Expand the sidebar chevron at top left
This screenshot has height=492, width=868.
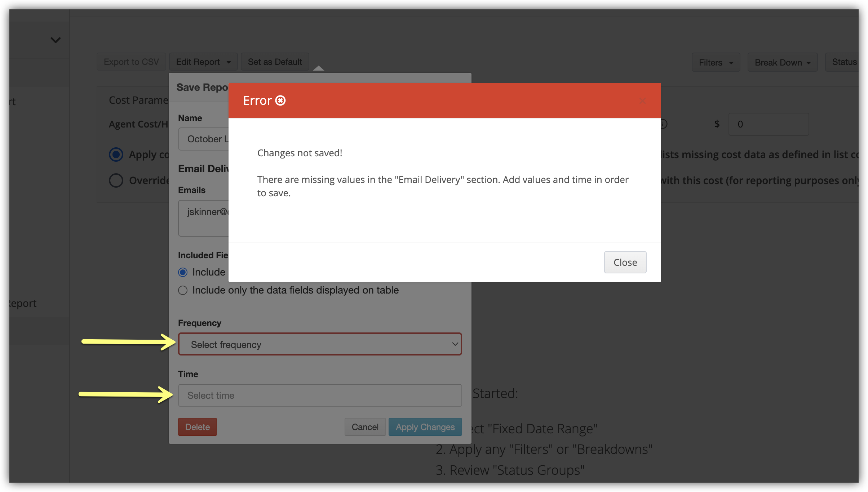(56, 40)
